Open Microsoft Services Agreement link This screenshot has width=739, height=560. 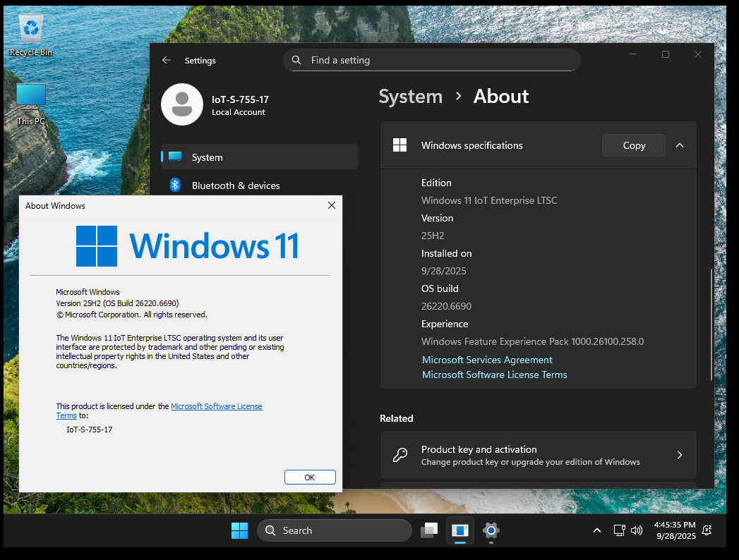point(487,360)
